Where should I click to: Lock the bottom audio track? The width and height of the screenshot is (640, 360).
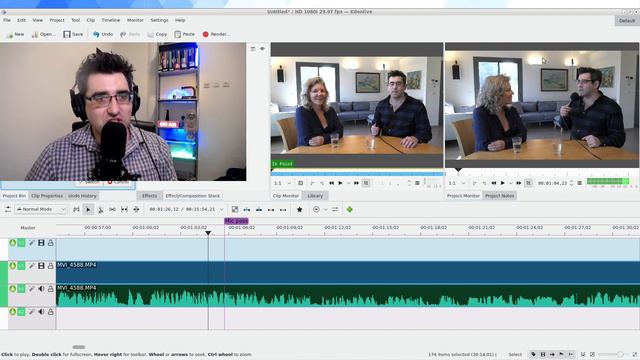[51, 312]
